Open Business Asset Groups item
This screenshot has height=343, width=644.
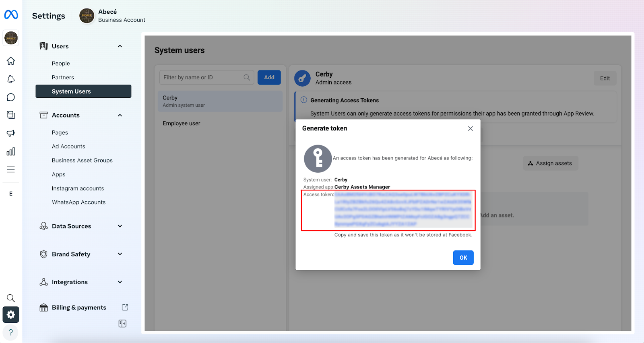pos(82,160)
